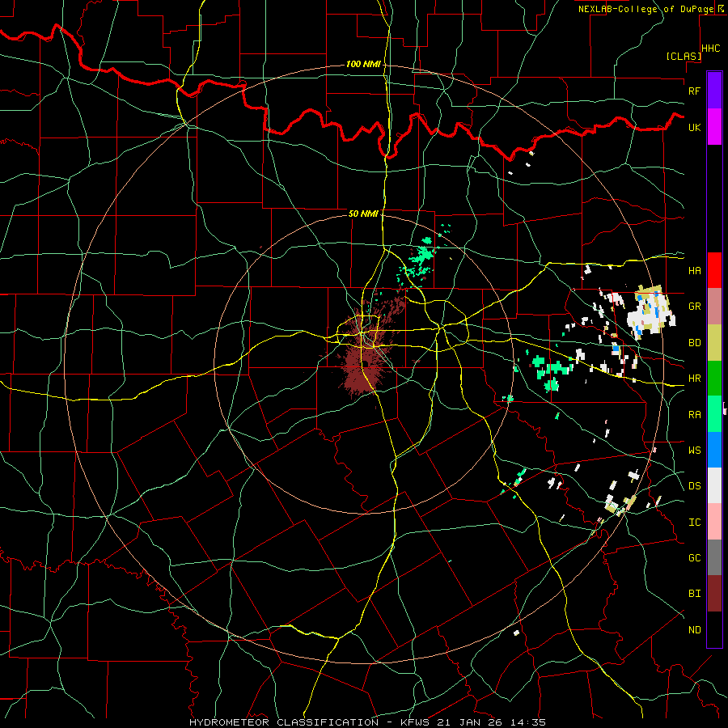Click the ND legend label

[694, 630]
